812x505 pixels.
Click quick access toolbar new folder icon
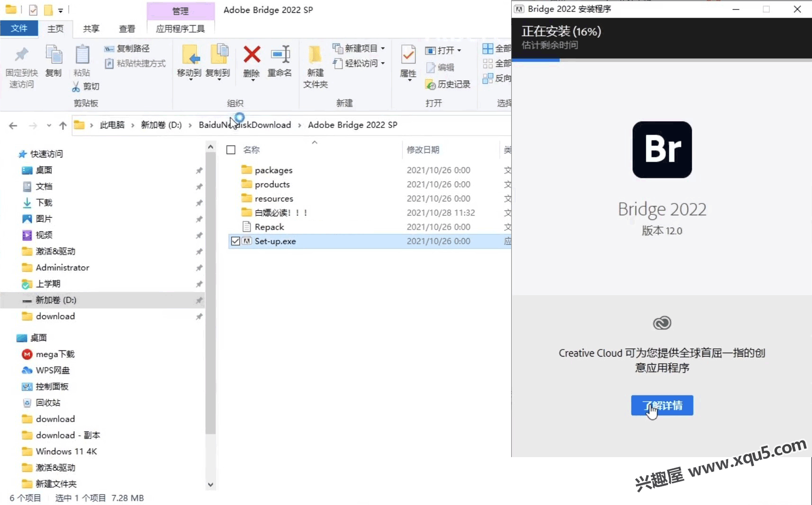click(48, 10)
